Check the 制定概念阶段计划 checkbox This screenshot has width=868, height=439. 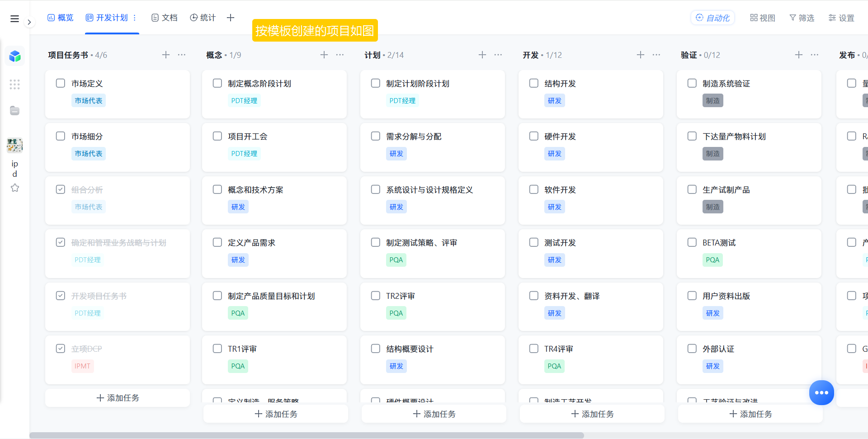pos(217,83)
